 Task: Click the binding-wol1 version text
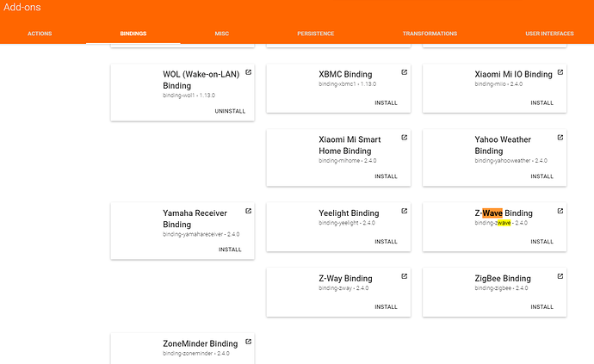pyautogui.click(x=189, y=96)
